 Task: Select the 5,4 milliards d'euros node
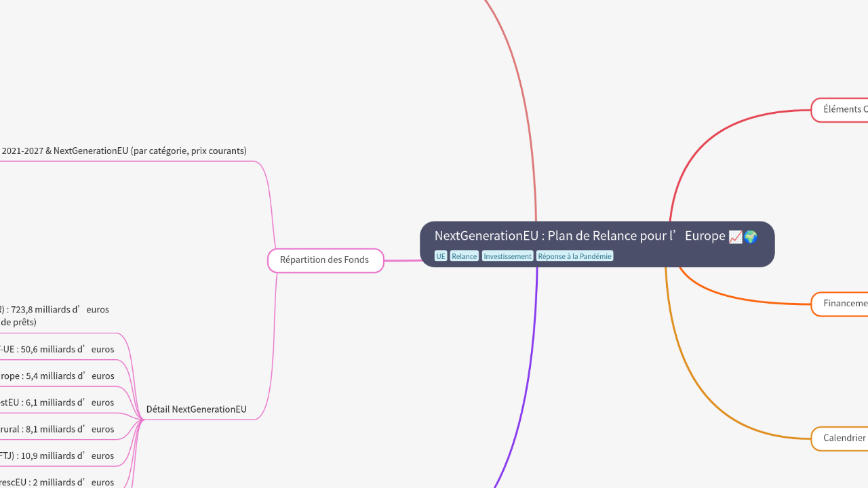tap(57, 376)
